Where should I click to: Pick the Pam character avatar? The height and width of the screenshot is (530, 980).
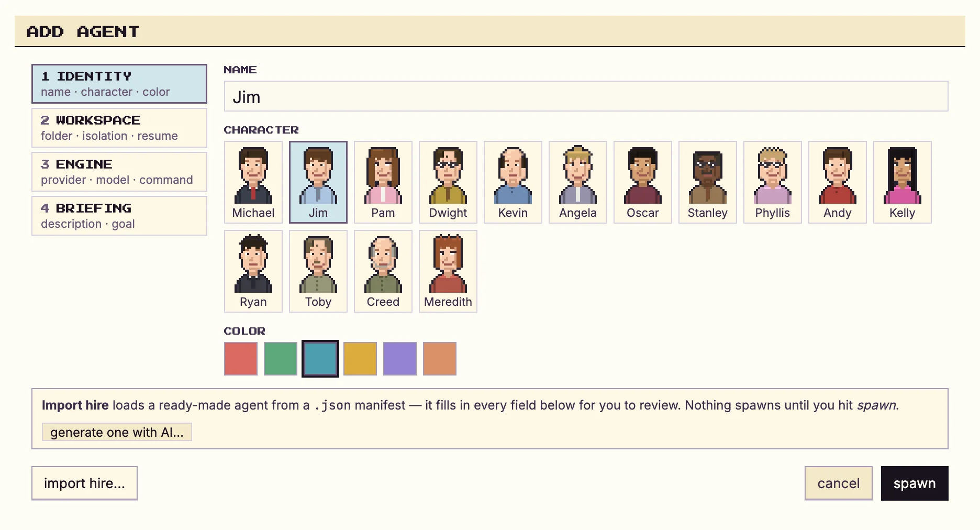tap(383, 182)
